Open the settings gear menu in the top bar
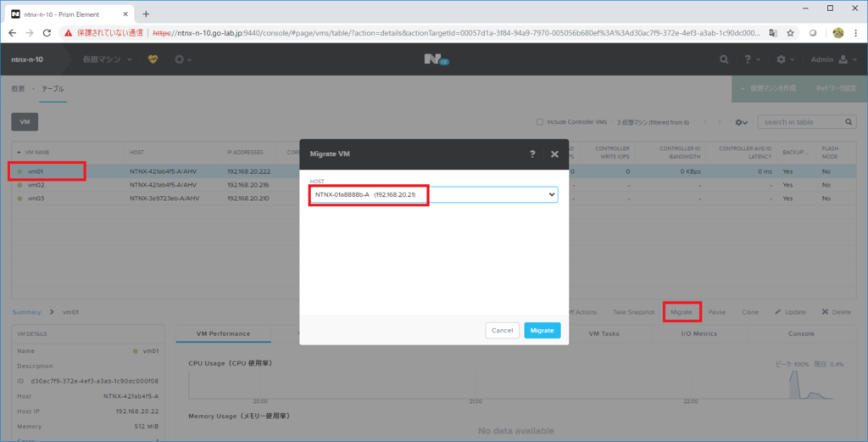Image resolution: width=868 pixels, height=442 pixels. [785, 59]
